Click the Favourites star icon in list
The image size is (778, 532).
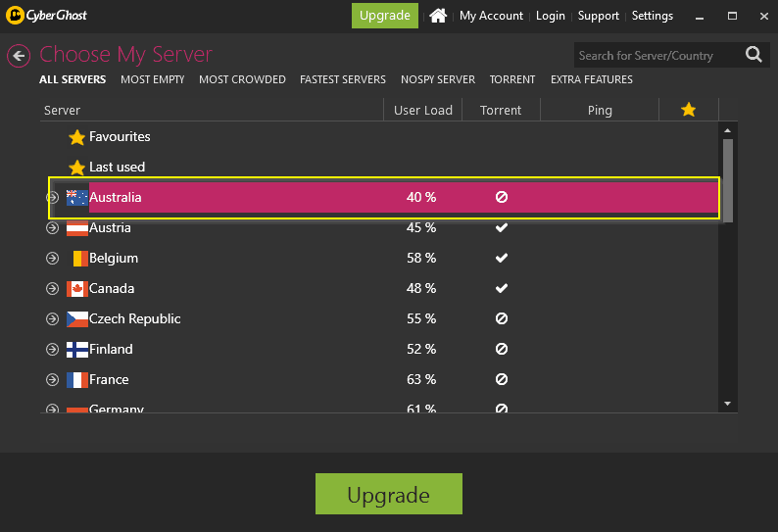[76, 137]
